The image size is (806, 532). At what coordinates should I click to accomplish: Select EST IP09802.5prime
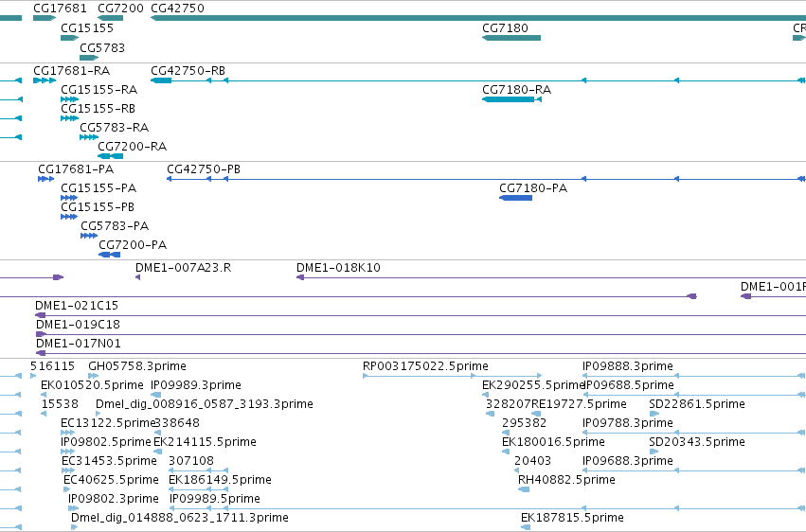pos(68,452)
